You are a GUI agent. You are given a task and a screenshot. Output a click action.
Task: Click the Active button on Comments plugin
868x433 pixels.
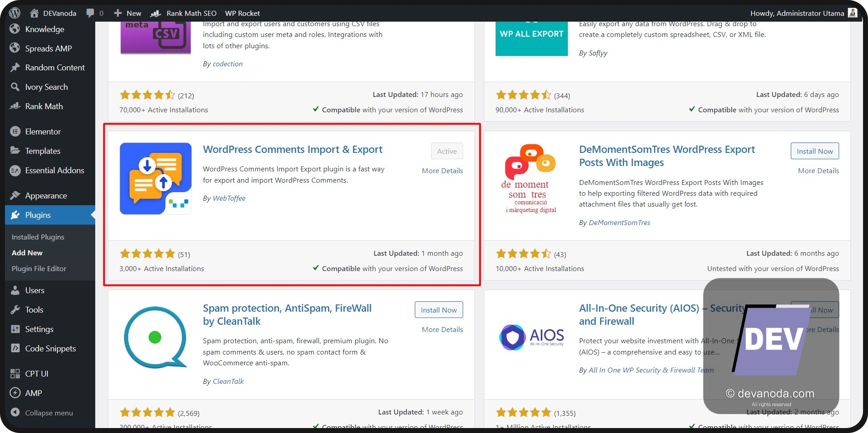[x=447, y=151]
